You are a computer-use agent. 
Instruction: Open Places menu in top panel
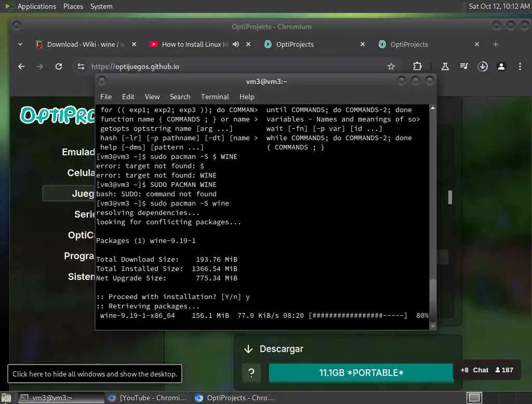(x=73, y=6)
